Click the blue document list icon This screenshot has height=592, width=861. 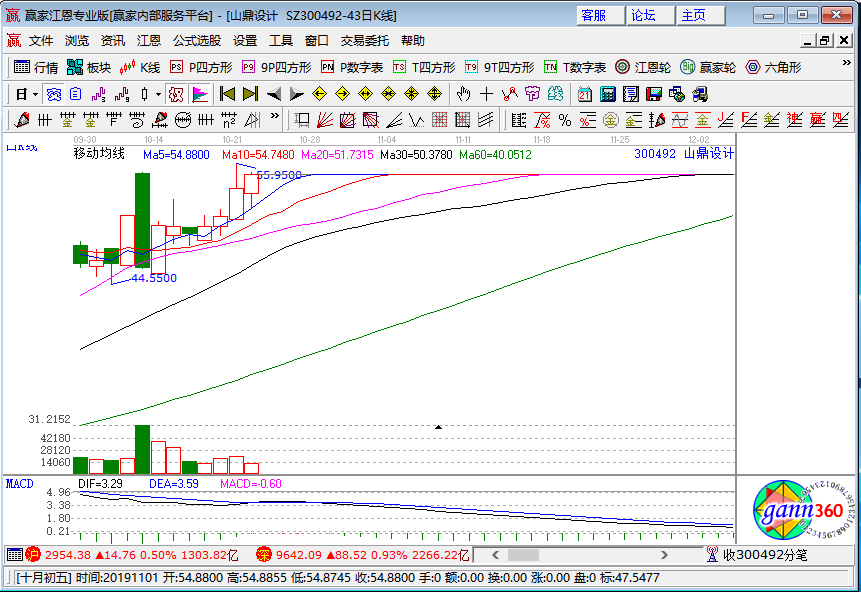pos(75,94)
